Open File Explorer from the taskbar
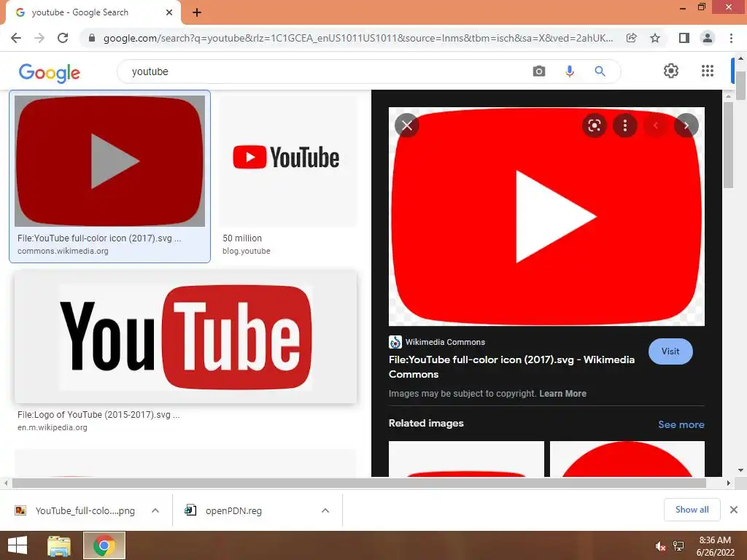 59,545
